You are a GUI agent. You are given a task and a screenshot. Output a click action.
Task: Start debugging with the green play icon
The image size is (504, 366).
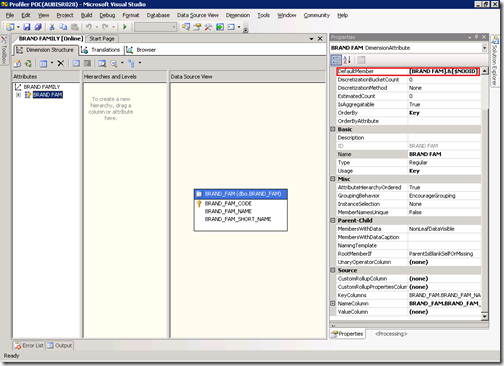(125, 27)
